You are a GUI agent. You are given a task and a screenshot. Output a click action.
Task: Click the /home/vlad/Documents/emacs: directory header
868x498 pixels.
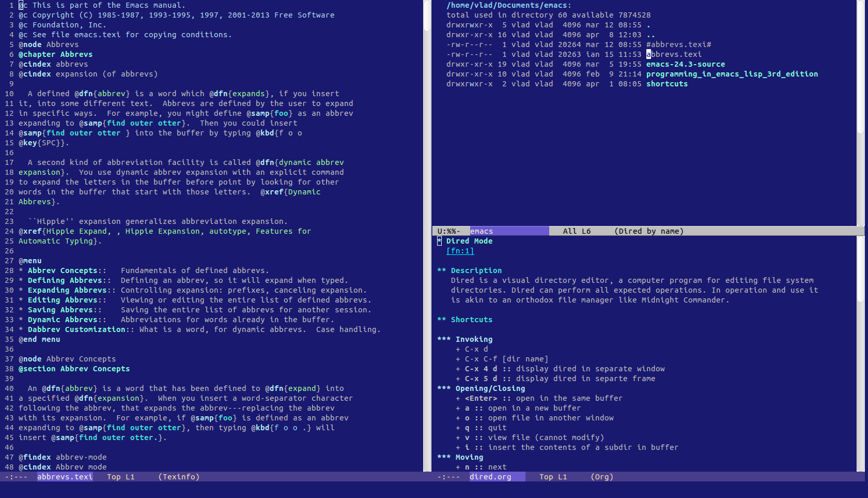pyautogui.click(x=509, y=5)
